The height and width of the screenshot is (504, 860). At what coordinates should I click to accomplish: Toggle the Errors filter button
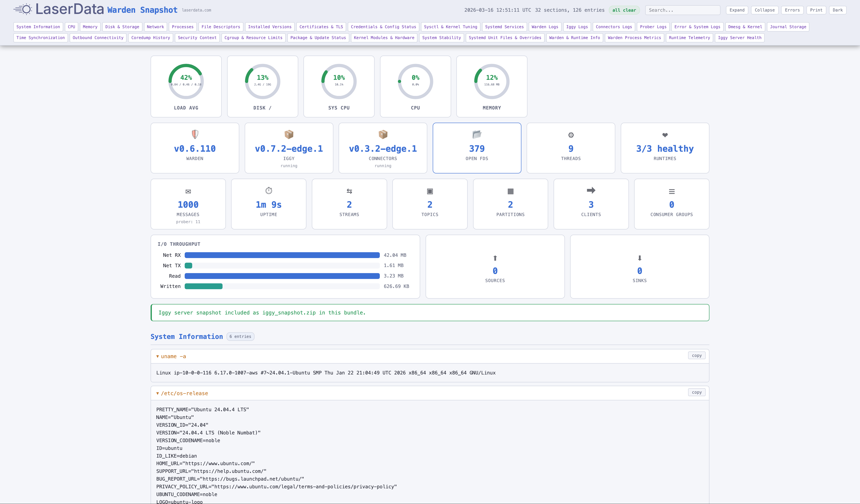(792, 10)
